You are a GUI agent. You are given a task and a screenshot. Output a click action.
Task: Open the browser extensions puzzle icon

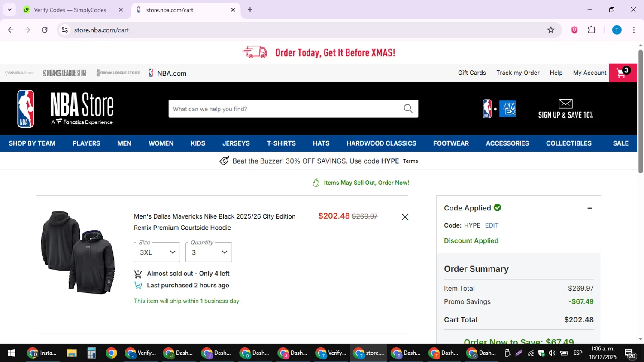pyautogui.click(x=592, y=30)
